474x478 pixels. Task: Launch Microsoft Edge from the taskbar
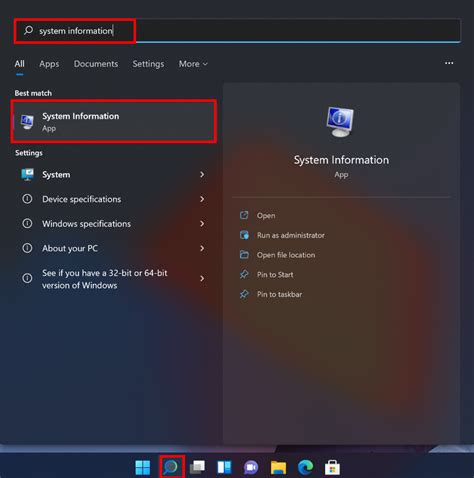click(x=305, y=467)
